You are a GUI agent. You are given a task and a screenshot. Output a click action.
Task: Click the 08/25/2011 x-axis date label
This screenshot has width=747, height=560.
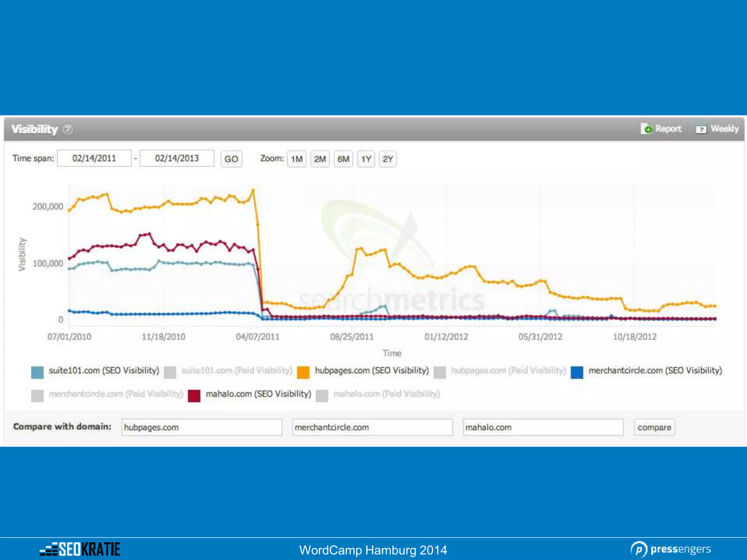click(352, 337)
